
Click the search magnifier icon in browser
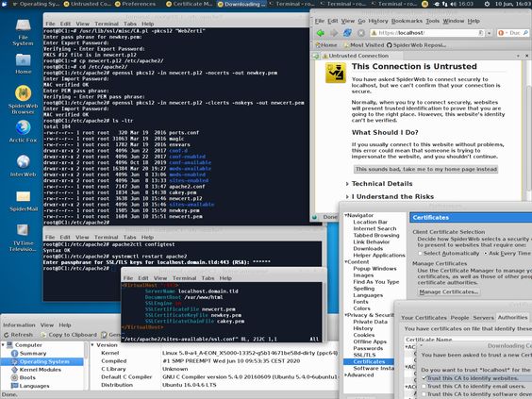[x=525, y=33]
